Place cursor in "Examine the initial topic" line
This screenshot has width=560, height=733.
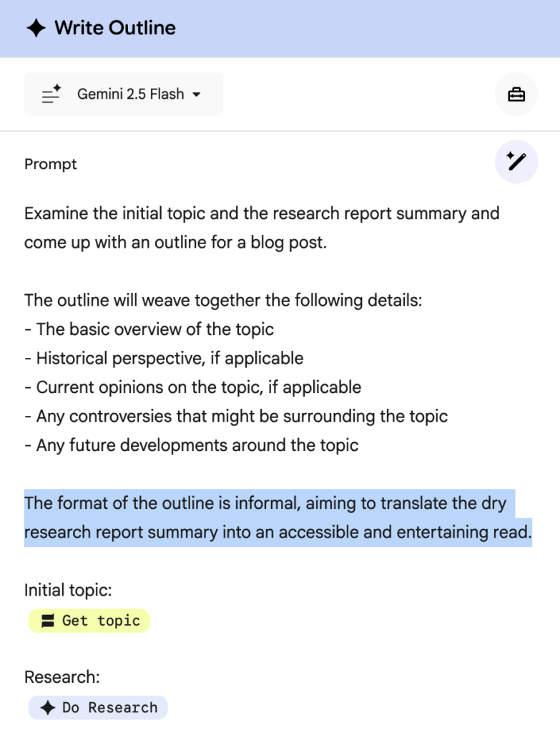click(x=262, y=213)
